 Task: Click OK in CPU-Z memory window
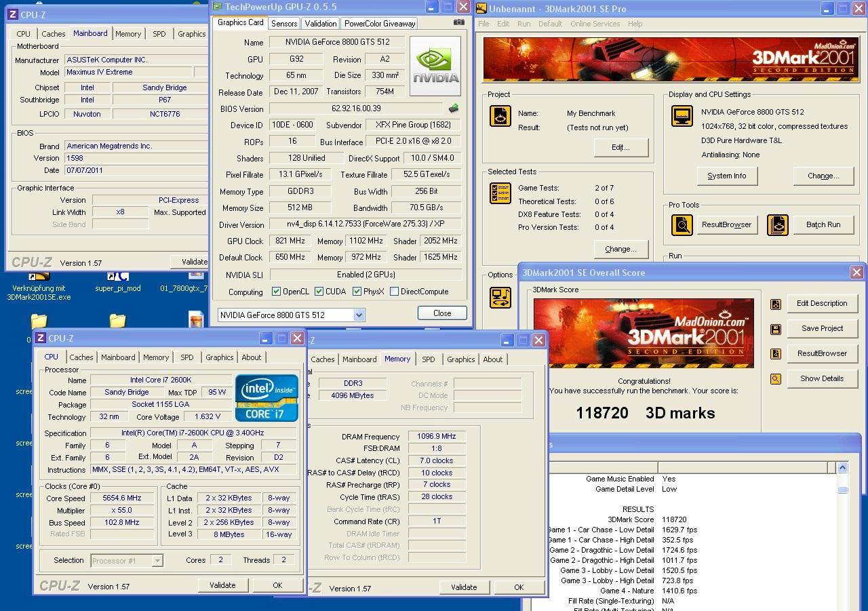[x=519, y=587]
